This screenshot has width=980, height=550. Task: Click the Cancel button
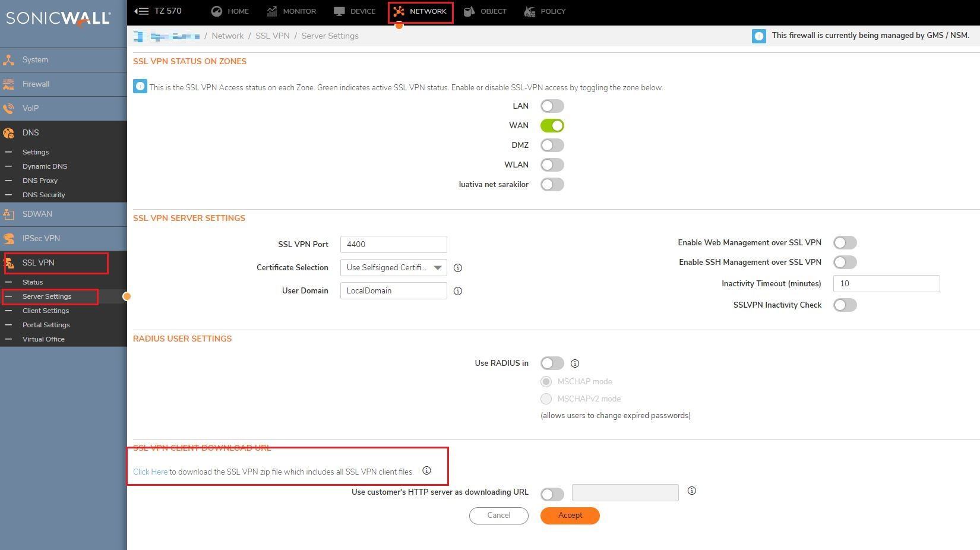pos(499,516)
